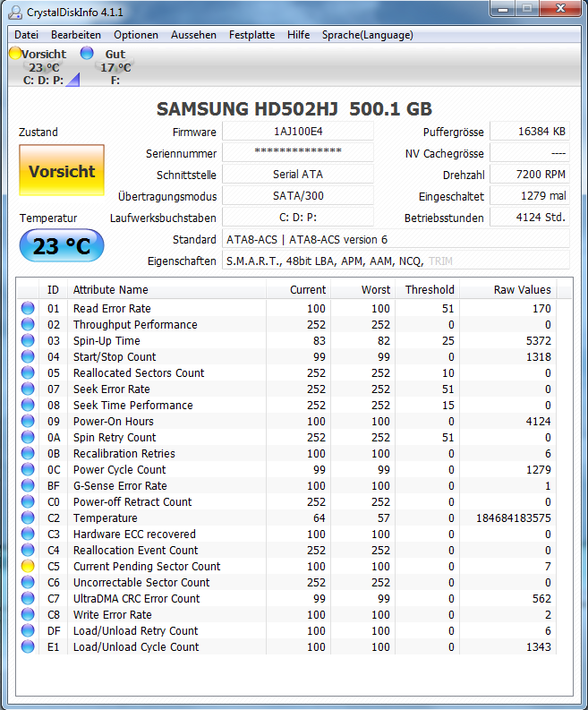Click status icon for Power-On Hours
Image resolution: width=588 pixels, height=710 pixels.
click(28, 421)
